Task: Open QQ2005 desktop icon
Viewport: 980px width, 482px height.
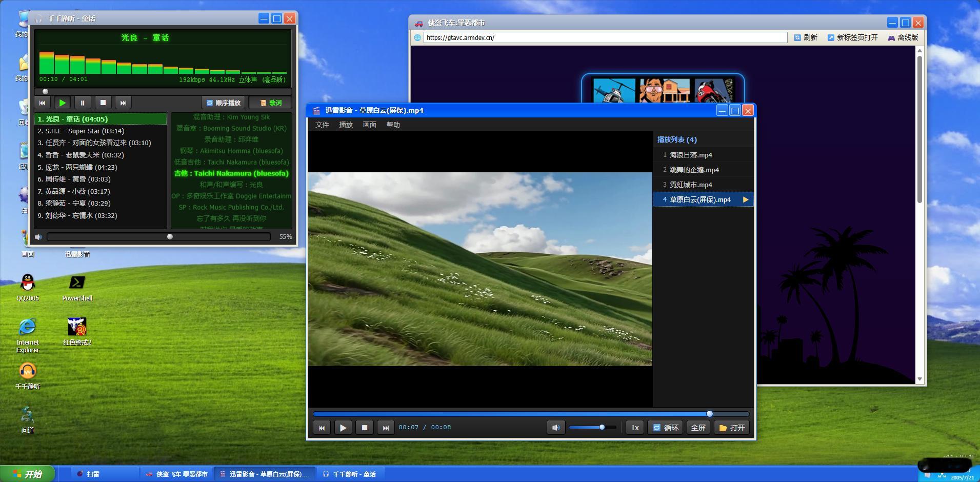Action: coord(28,287)
